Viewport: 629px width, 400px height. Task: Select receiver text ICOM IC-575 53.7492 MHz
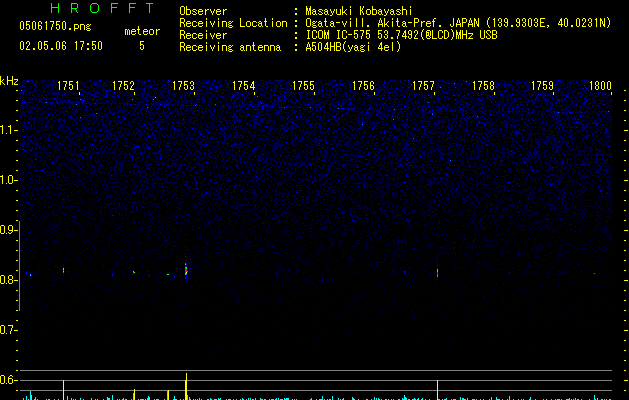pos(401,35)
